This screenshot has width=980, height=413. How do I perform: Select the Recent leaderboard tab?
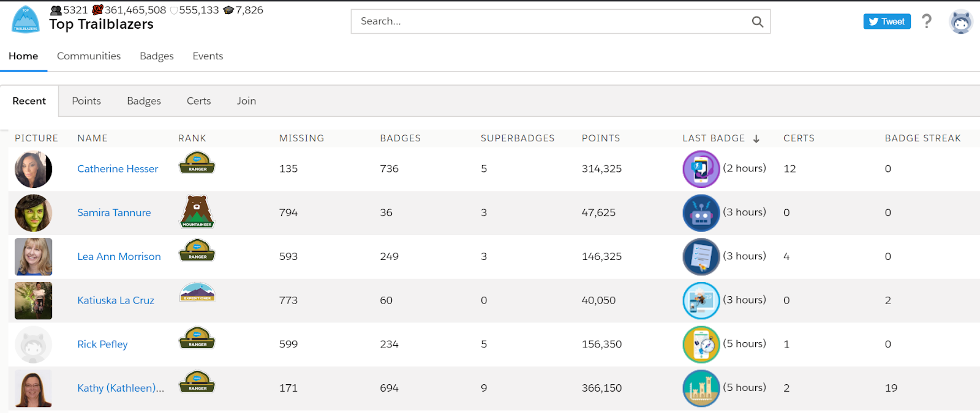(29, 101)
